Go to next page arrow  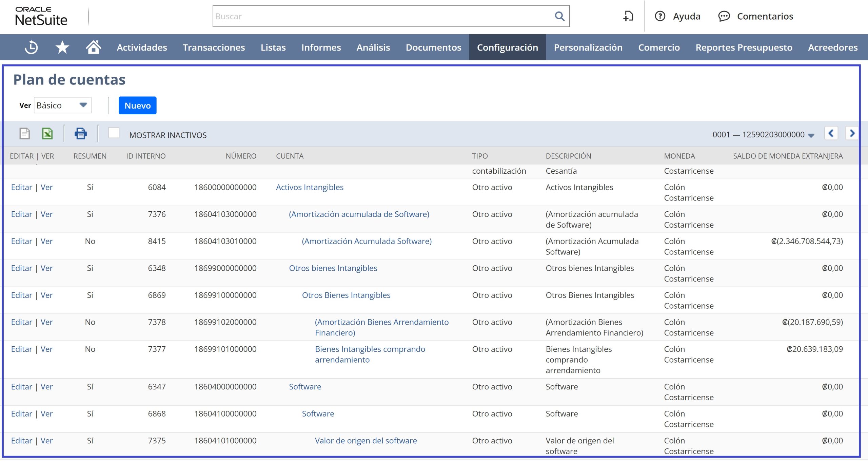point(852,133)
